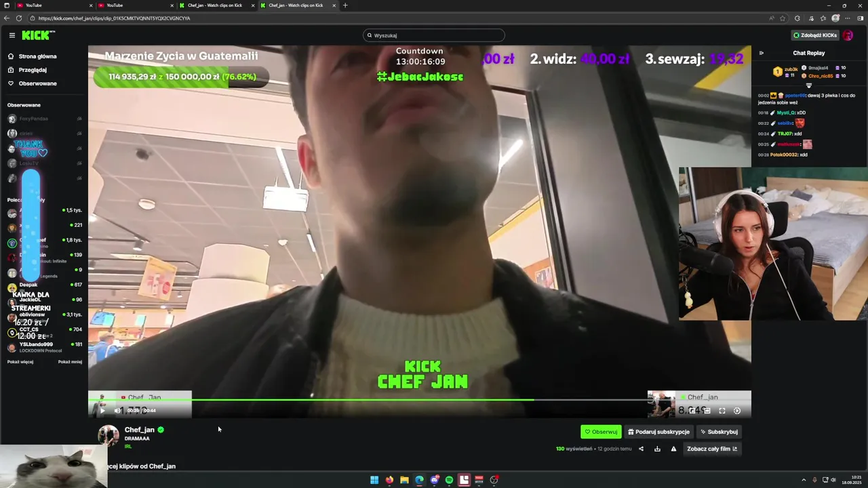Click the Obserwuj follow button

click(601, 432)
